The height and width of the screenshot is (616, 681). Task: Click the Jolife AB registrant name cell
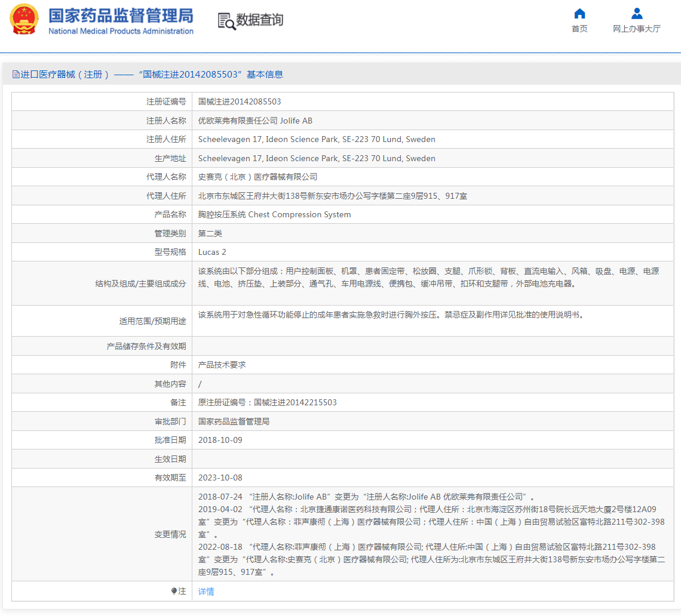[x=257, y=120]
